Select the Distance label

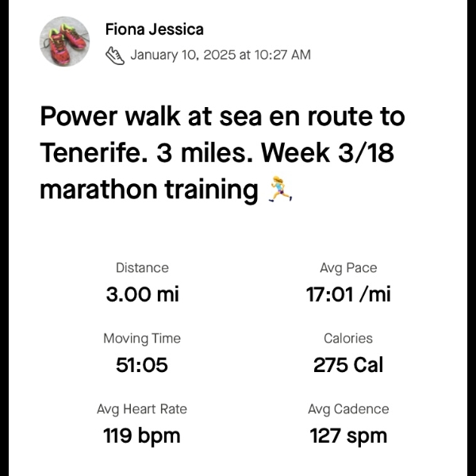tap(142, 268)
